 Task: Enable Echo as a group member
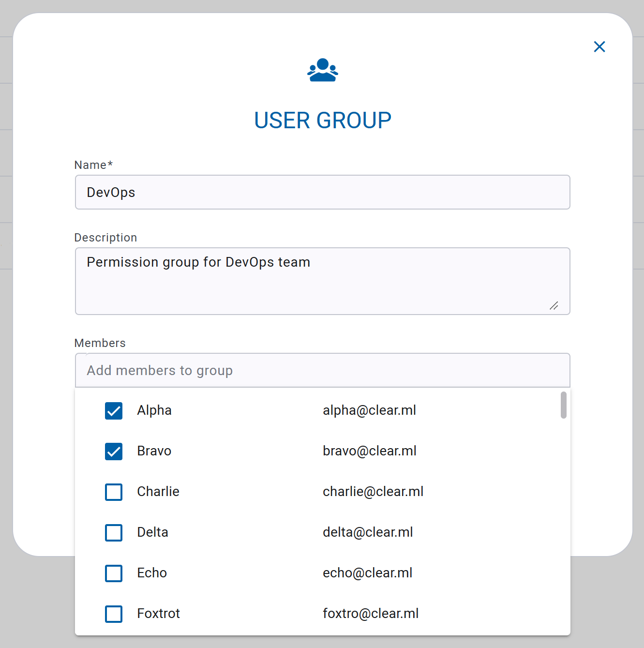pyautogui.click(x=113, y=573)
